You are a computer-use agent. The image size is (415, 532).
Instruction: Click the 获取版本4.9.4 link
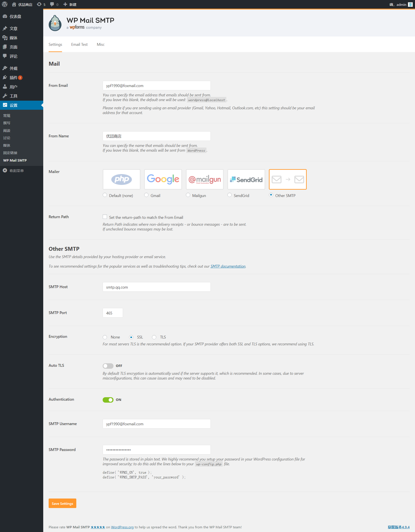click(x=398, y=527)
